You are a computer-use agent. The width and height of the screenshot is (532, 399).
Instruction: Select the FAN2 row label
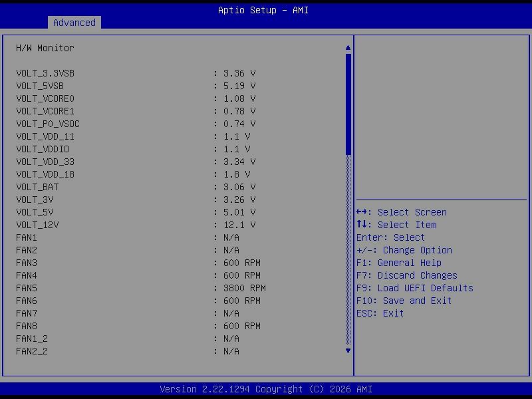pyautogui.click(x=27, y=250)
